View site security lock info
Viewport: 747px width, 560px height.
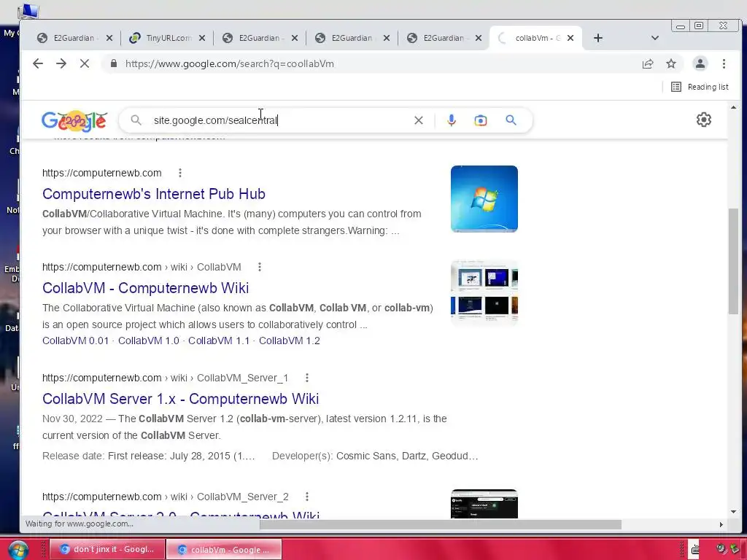click(x=113, y=63)
